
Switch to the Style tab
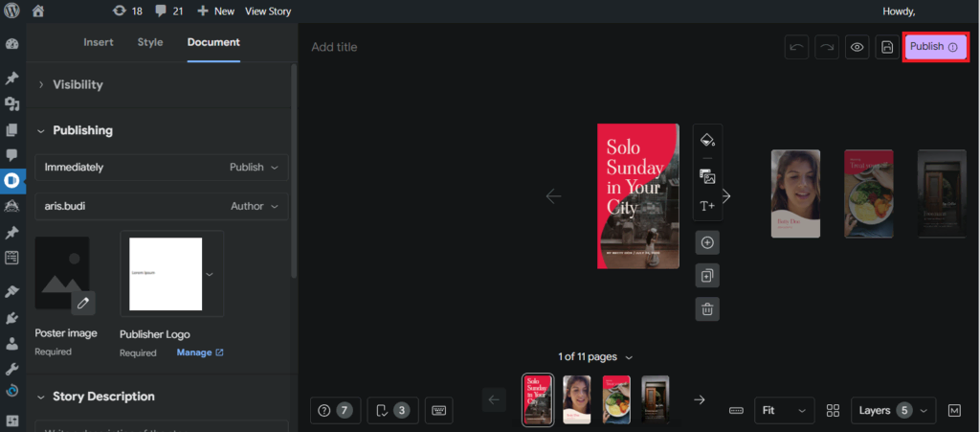[150, 42]
